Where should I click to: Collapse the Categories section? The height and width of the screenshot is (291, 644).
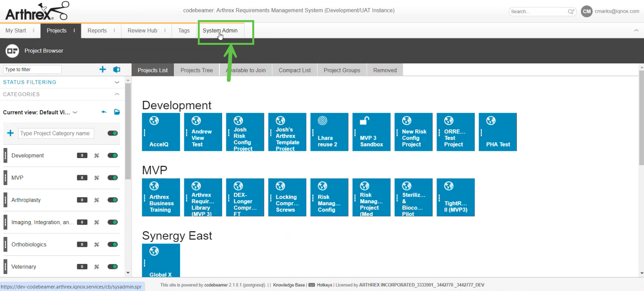tap(117, 94)
